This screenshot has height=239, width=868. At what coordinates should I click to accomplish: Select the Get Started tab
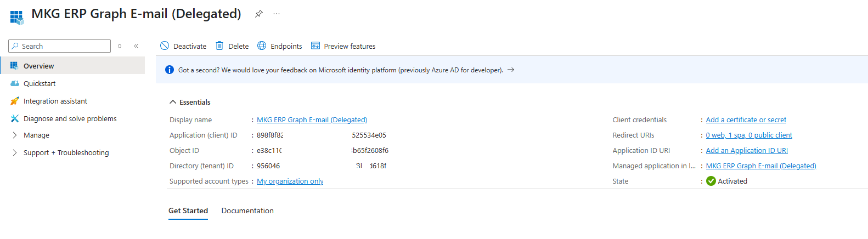[188, 211]
